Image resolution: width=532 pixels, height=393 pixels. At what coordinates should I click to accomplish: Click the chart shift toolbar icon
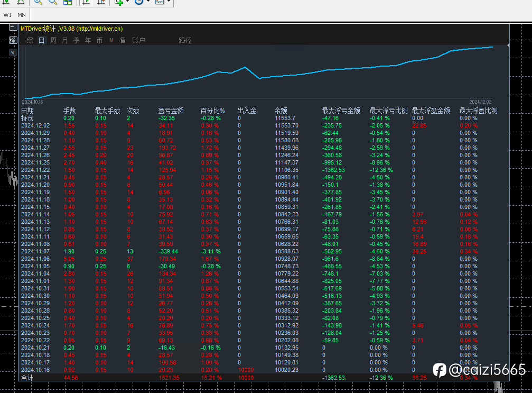[x=101, y=3]
